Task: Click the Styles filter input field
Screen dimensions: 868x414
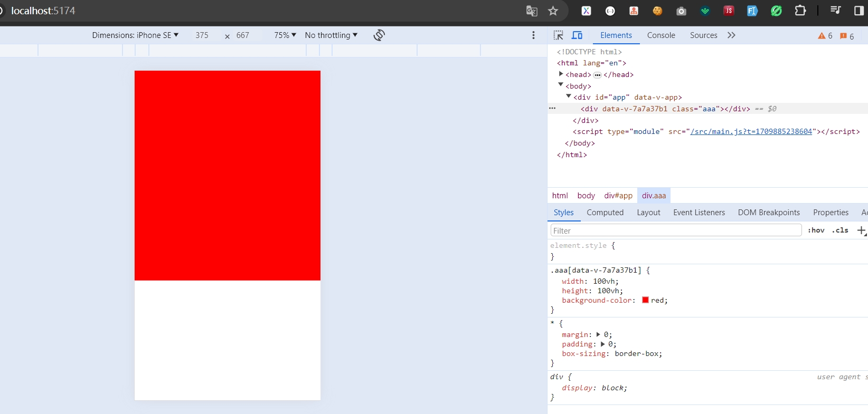Action: click(676, 230)
